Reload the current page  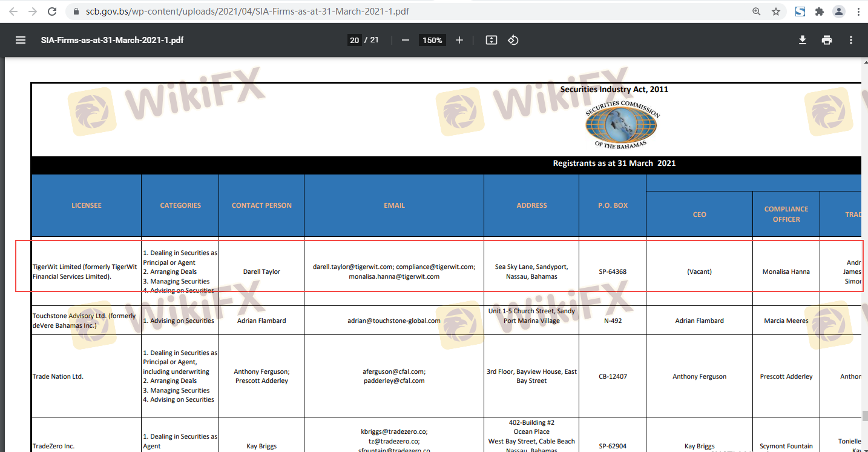(x=52, y=12)
